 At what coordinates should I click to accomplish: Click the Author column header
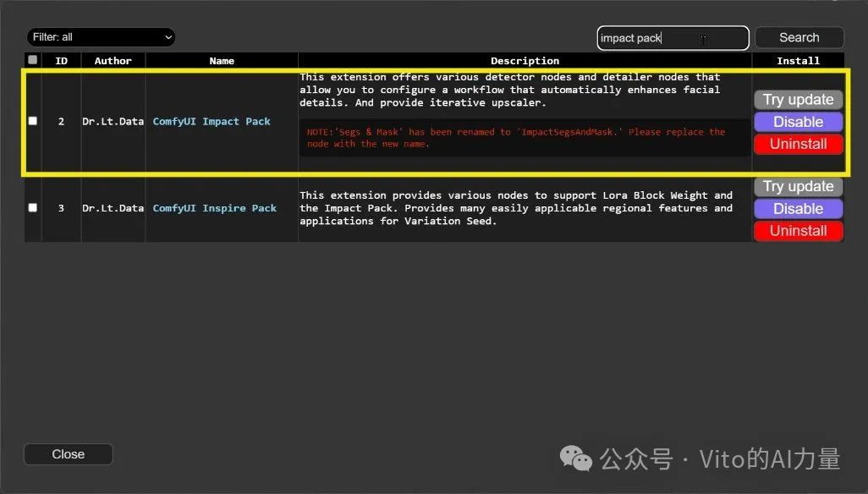113,61
